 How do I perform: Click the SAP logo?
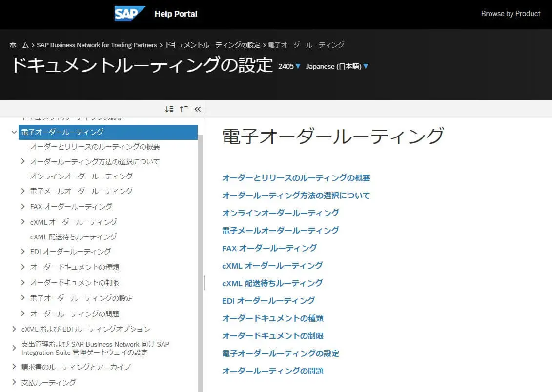click(x=130, y=14)
